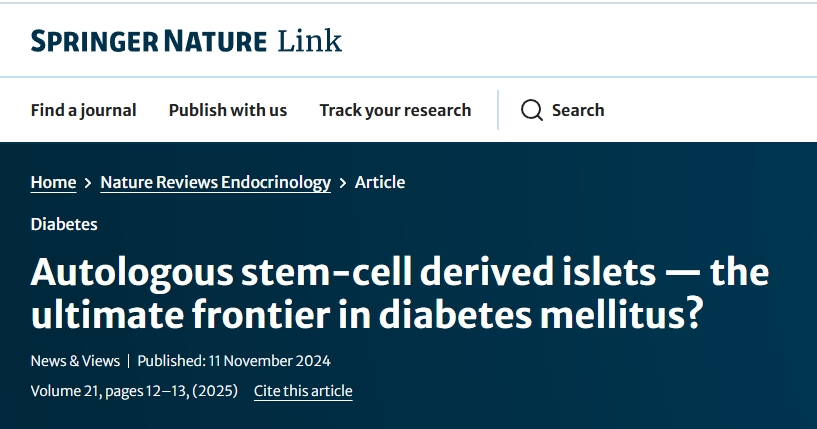This screenshot has width=817, height=429.
Task: Click the Article breadcrumb item
Action: click(x=380, y=182)
